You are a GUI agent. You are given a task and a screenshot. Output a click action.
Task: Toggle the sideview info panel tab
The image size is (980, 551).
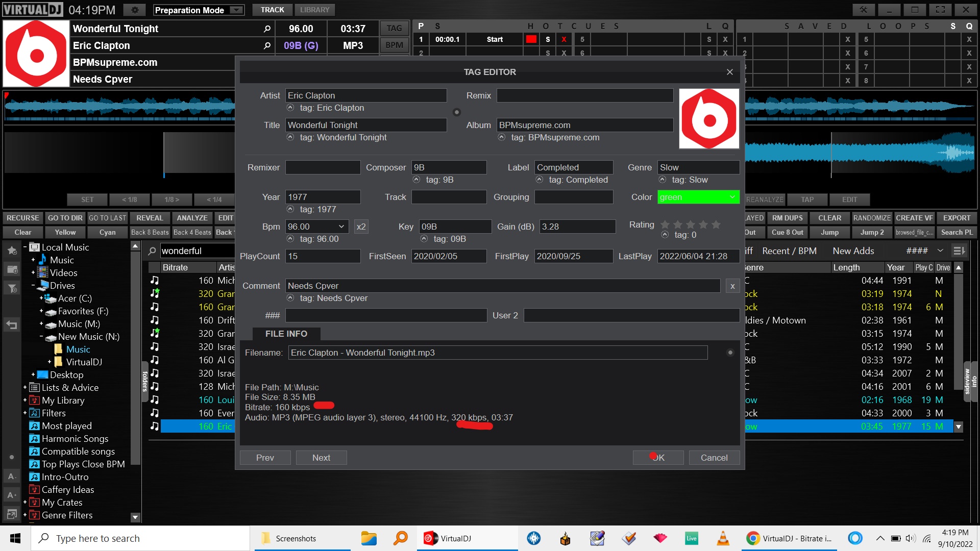point(970,382)
